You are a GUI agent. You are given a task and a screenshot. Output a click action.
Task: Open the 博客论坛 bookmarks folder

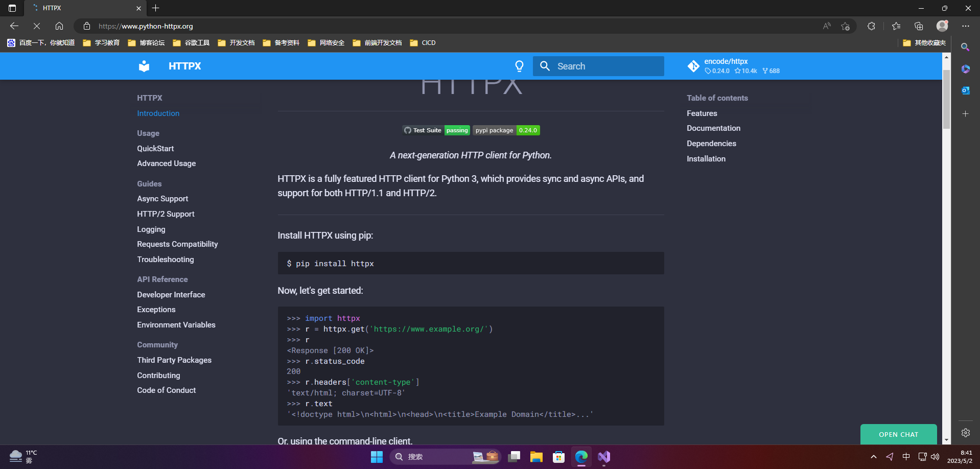pos(146,43)
